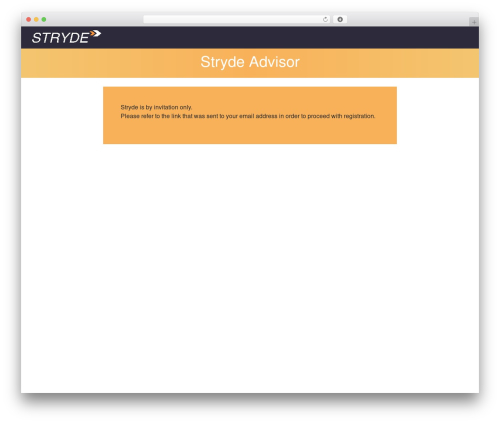Viewport: 500px width, 423px height.
Task: Close the browser window with red button
Action: pyautogui.click(x=29, y=20)
